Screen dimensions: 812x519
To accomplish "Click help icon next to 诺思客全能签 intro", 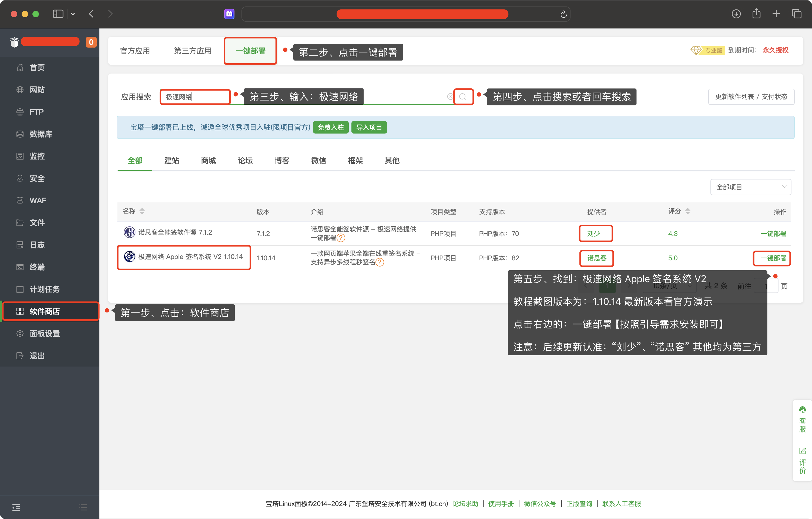I will coord(341,238).
